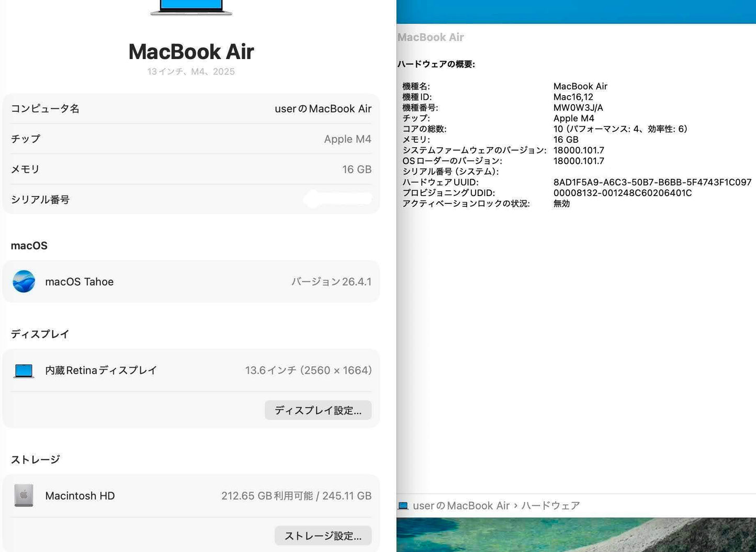This screenshot has width=756, height=552.
Task: Open ストレージ設定... button
Action: point(323,536)
